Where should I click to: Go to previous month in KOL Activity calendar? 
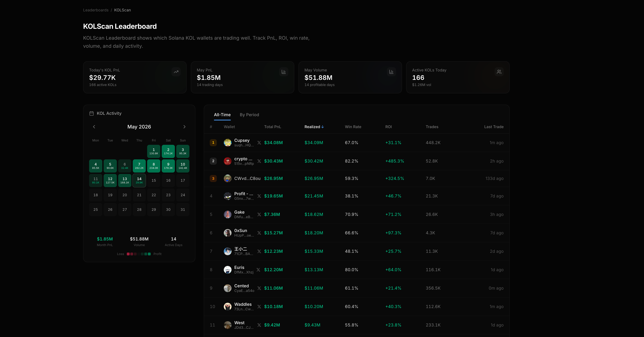(94, 127)
